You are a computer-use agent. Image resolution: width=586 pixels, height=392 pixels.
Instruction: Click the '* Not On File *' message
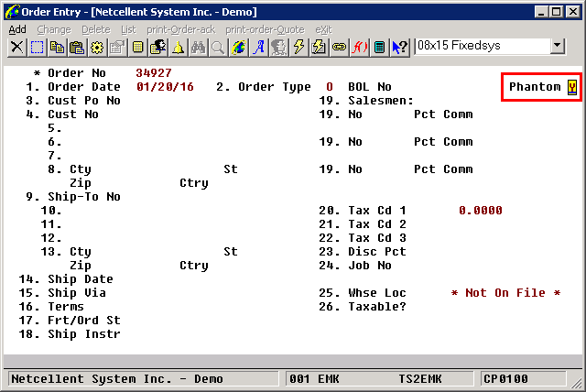click(x=505, y=293)
